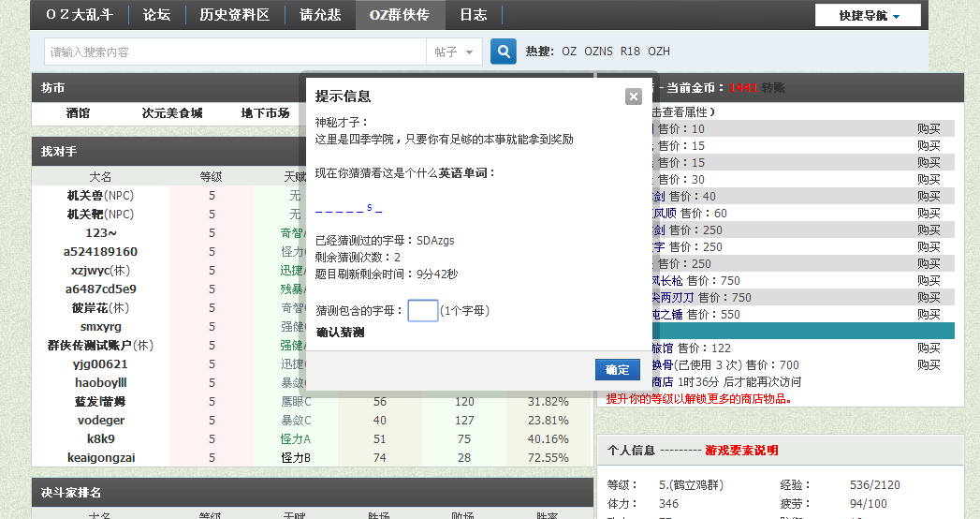Select opponent 123~

(101, 233)
